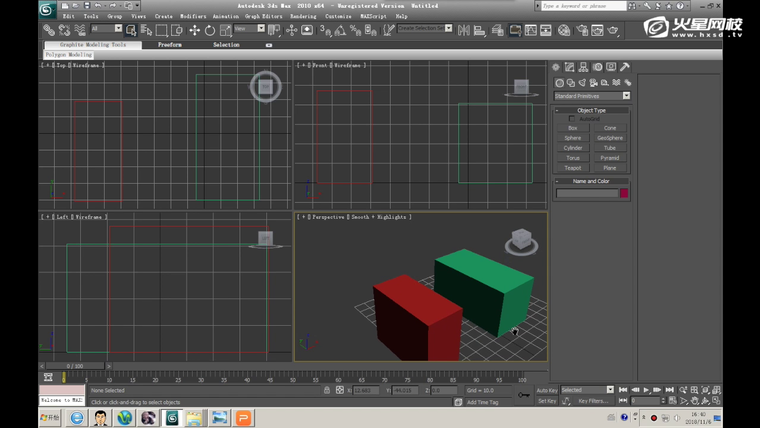The width and height of the screenshot is (760, 428).
Task: Collapse the Name and Color rollout
Action: (x=592, y=181)
